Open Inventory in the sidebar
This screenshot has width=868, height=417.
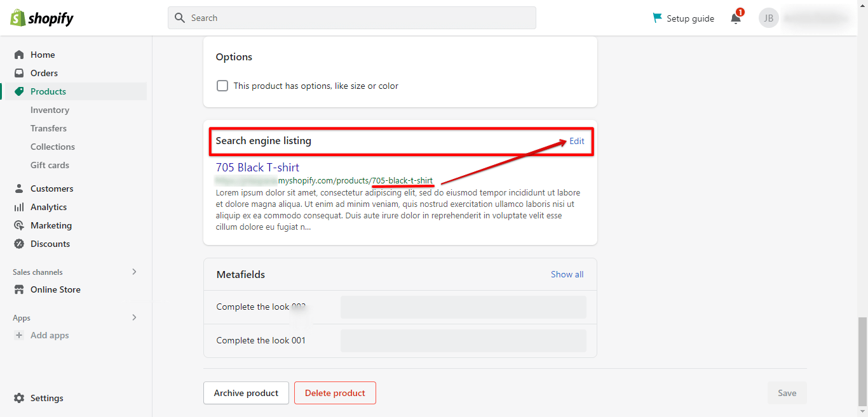point(50,109)
